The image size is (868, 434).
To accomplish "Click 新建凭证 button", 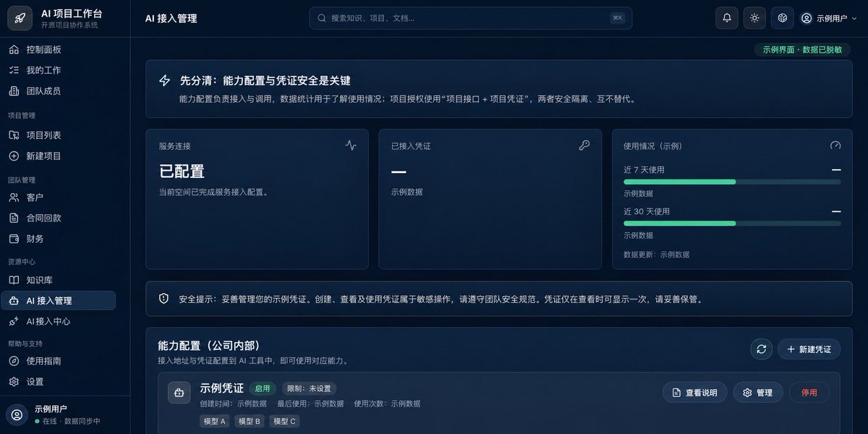I will [x=809, y=349].
